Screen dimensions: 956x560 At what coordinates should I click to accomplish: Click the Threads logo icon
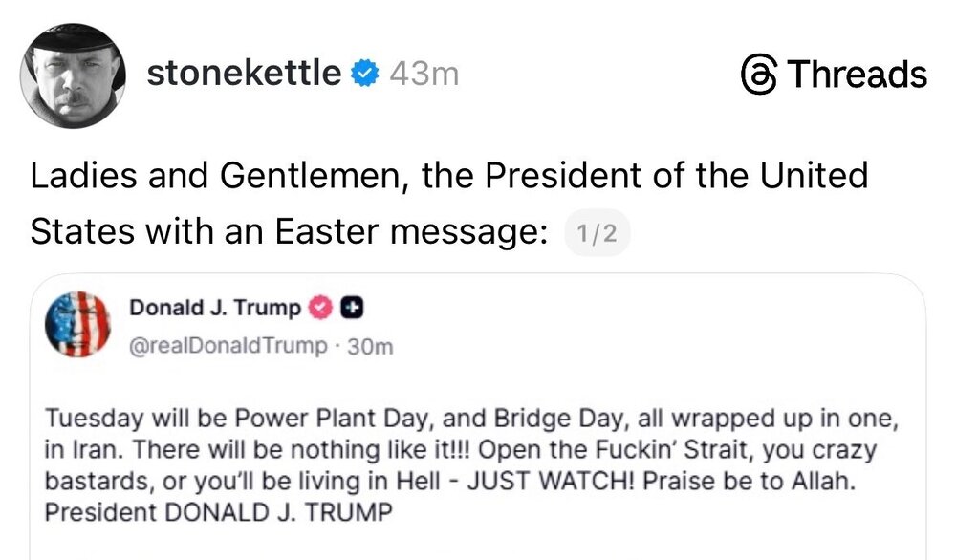coord(759,75)
